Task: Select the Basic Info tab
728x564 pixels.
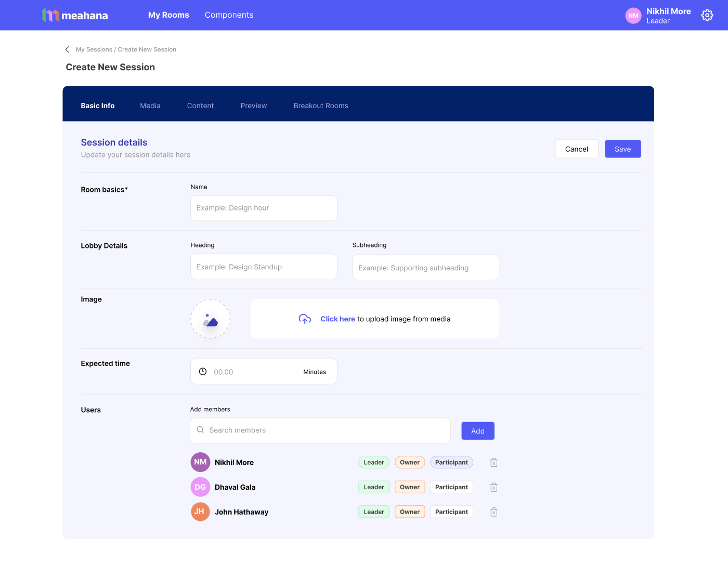Action: coord(98,106)
